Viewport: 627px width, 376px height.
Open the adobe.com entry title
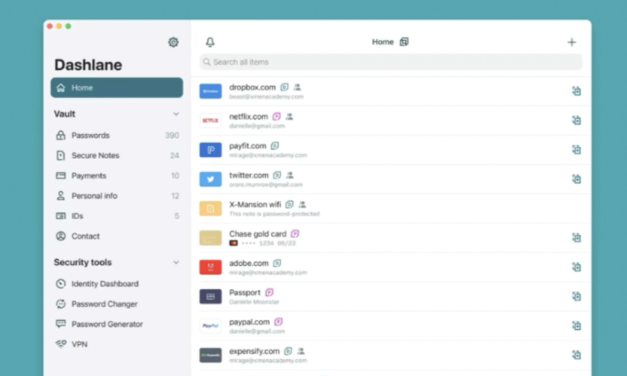[x=249, y=263]
